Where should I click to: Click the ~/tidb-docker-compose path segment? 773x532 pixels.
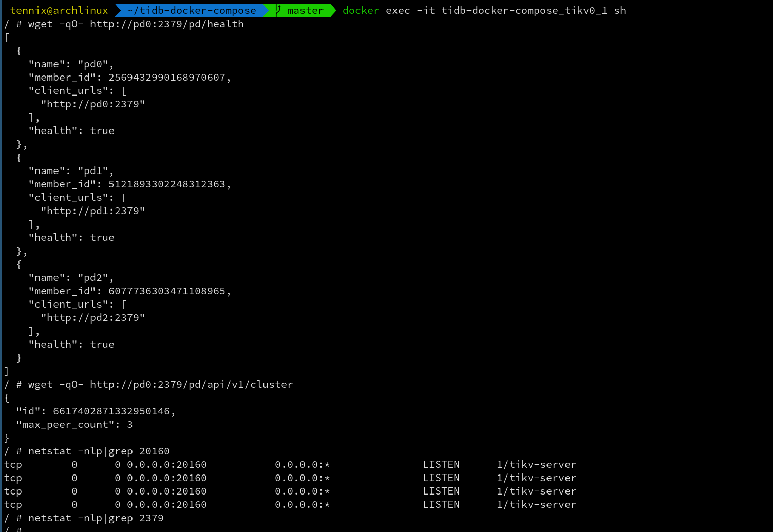click(192, 10)
